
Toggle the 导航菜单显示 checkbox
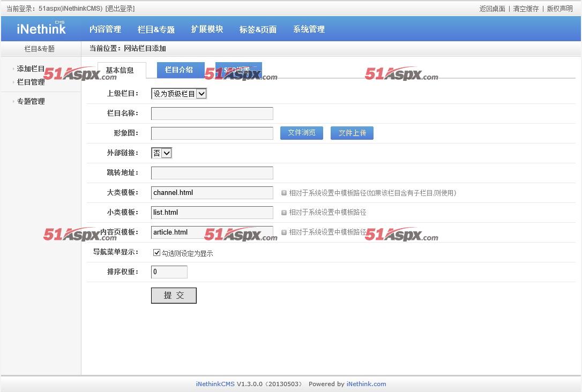coord(156,253)
